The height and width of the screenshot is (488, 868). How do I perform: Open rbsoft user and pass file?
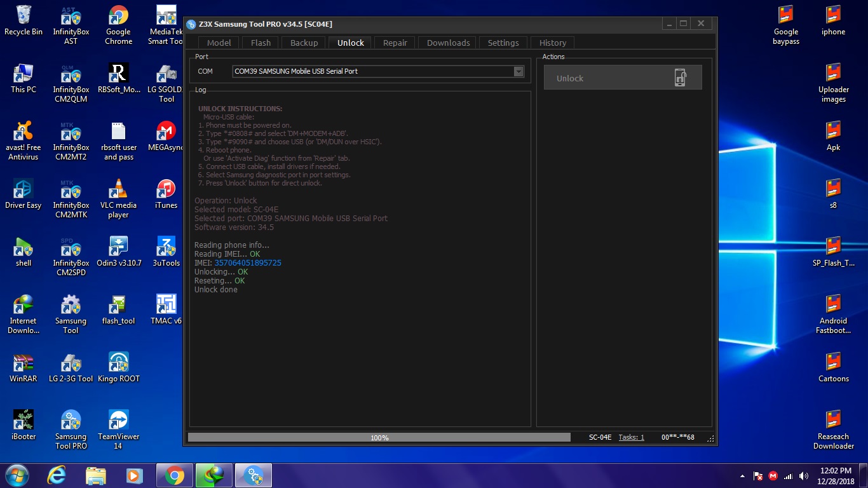pos(119,141)
